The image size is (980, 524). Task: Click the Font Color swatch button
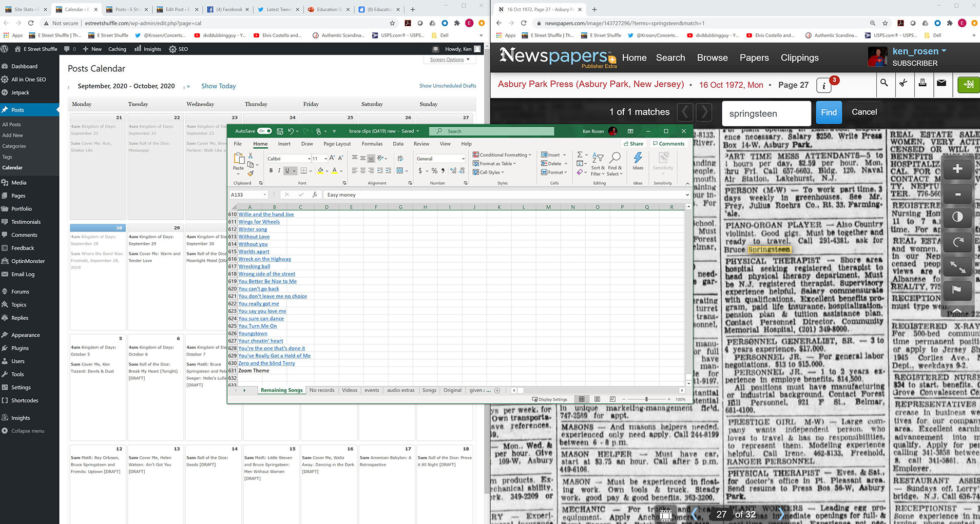point(334,170)
